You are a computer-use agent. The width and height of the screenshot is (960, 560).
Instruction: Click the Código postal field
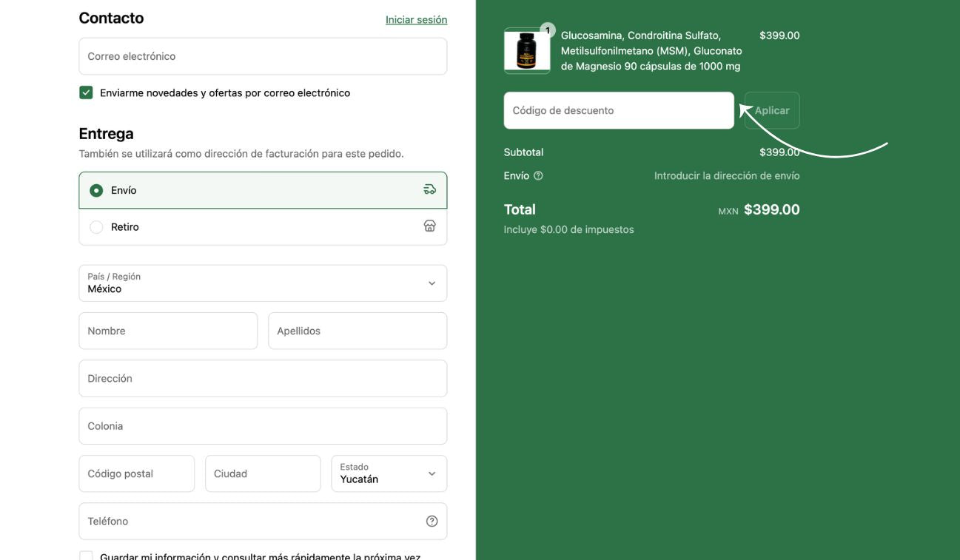coord(136,473)
